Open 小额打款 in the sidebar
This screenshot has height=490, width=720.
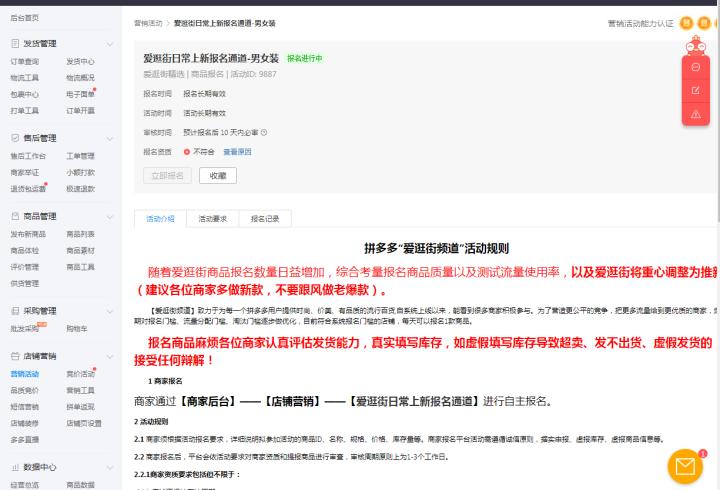click(80, 172)
